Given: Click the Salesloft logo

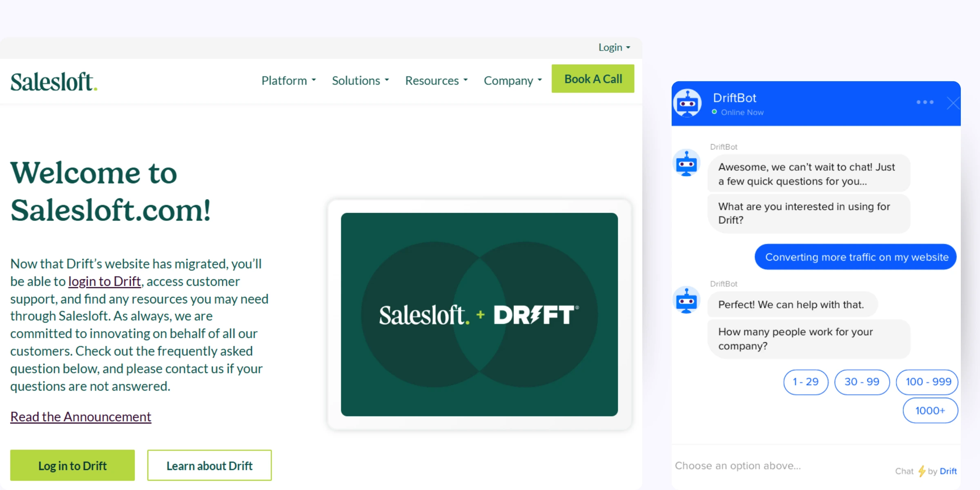Looking at the screenshot, I should [x=53, y=81].
